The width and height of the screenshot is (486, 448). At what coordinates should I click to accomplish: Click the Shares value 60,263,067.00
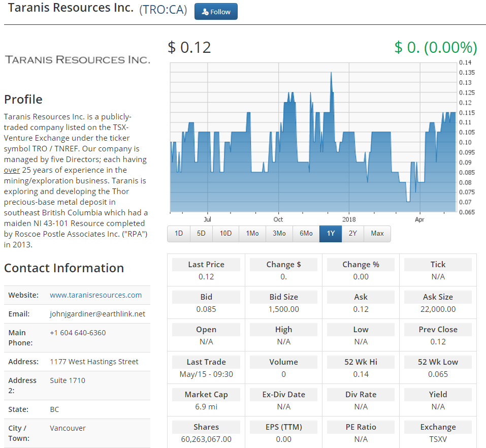(x=206, y=439)
